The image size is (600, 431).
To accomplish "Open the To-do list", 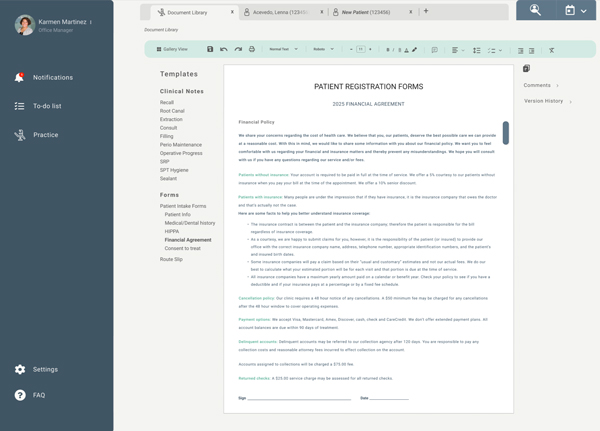I will (x=38, y=106).
